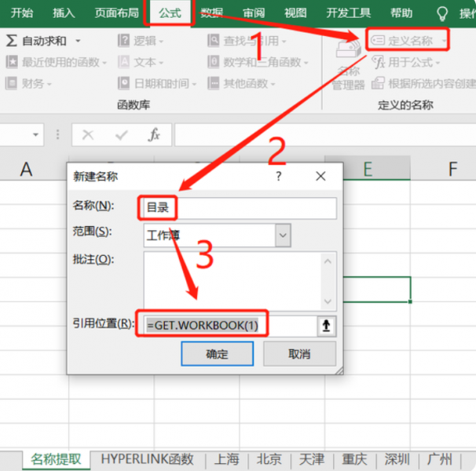This screenshot has height=471, width=476.
Task: Click the Insert Function fx icon
Action: tap(154, 135)
